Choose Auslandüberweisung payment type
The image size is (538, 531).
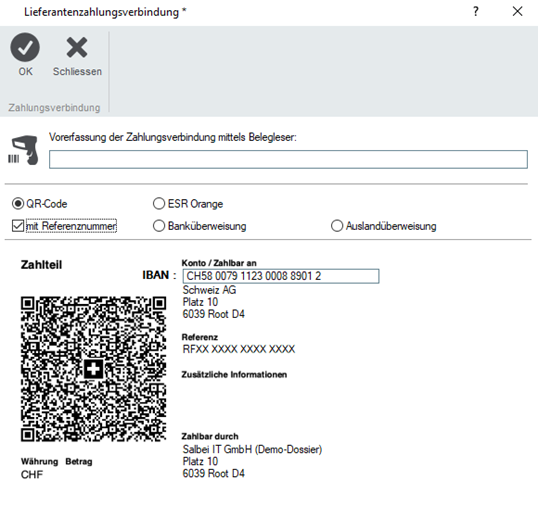337,226
